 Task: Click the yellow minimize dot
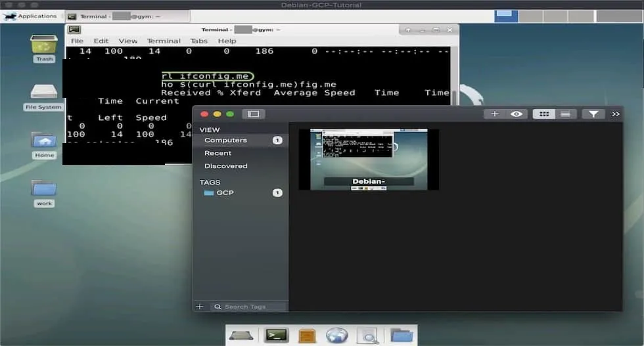pos(218,114)
